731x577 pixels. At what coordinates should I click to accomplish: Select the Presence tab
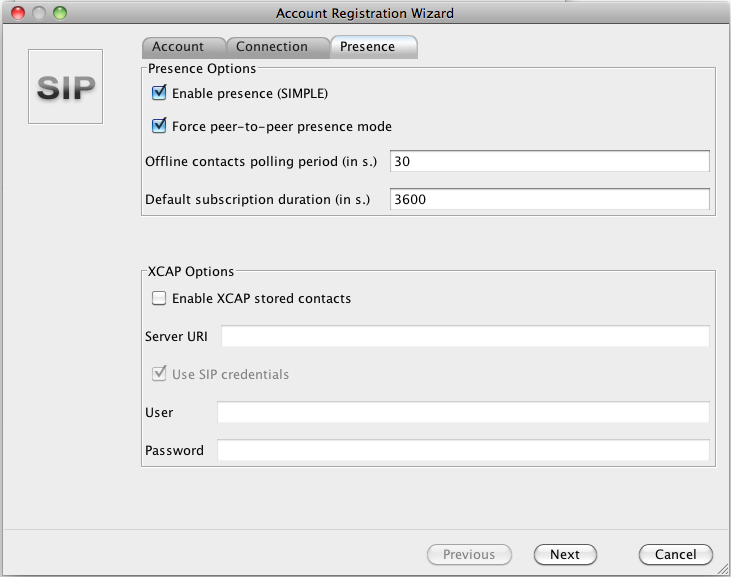pos(367,47)
